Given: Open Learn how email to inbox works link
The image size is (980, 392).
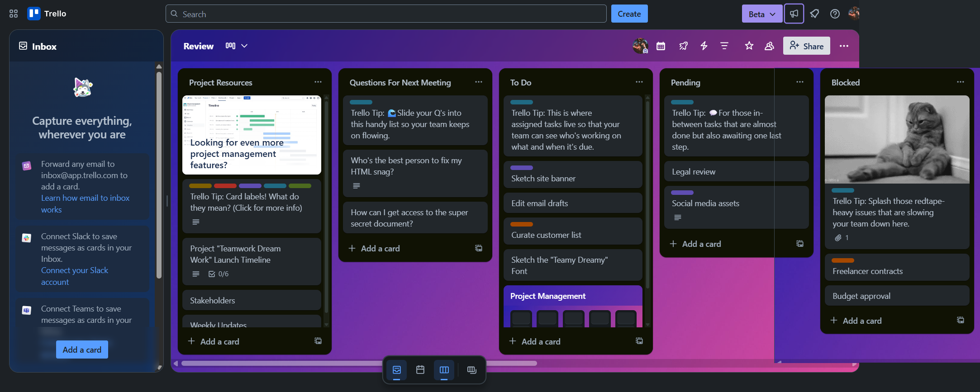Looking at the screenshot, I should [x=85, y=203].
